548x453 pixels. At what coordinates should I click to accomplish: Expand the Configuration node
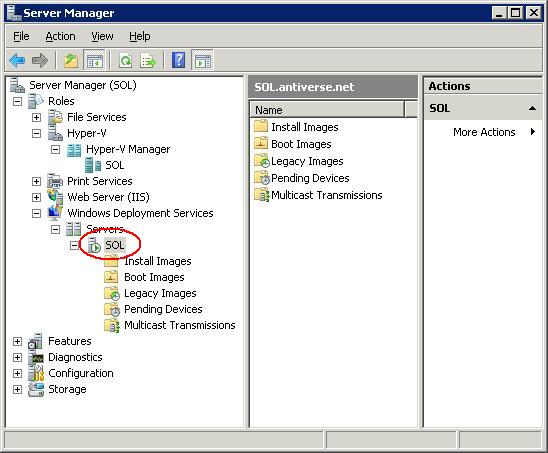[x=17, y=374]
